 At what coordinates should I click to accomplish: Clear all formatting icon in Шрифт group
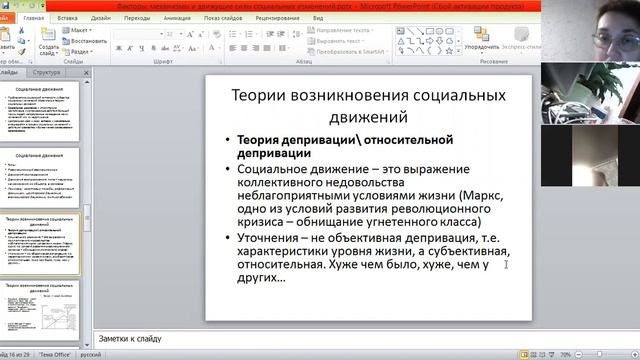(217, 34)
